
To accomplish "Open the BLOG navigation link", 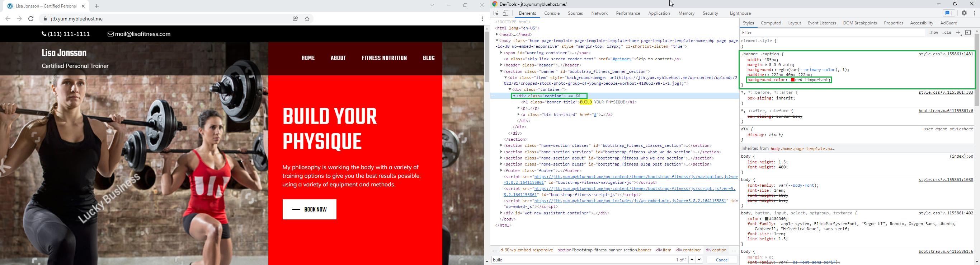I will 429,58.
